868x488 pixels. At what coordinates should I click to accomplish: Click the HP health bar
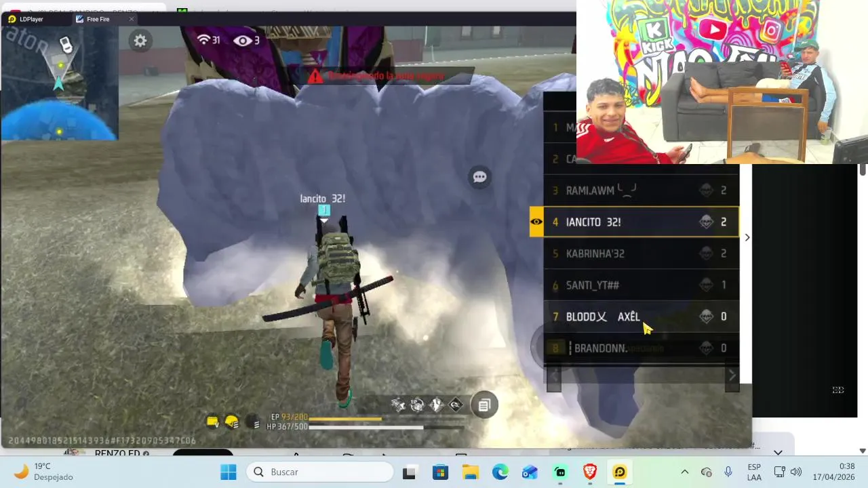click(387, 428)
